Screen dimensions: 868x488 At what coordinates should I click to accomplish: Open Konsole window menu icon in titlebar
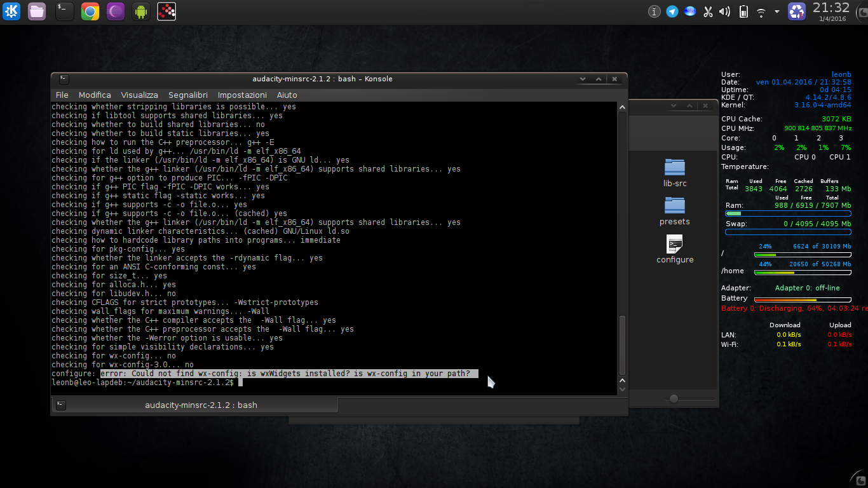click(x=64, y=79)
